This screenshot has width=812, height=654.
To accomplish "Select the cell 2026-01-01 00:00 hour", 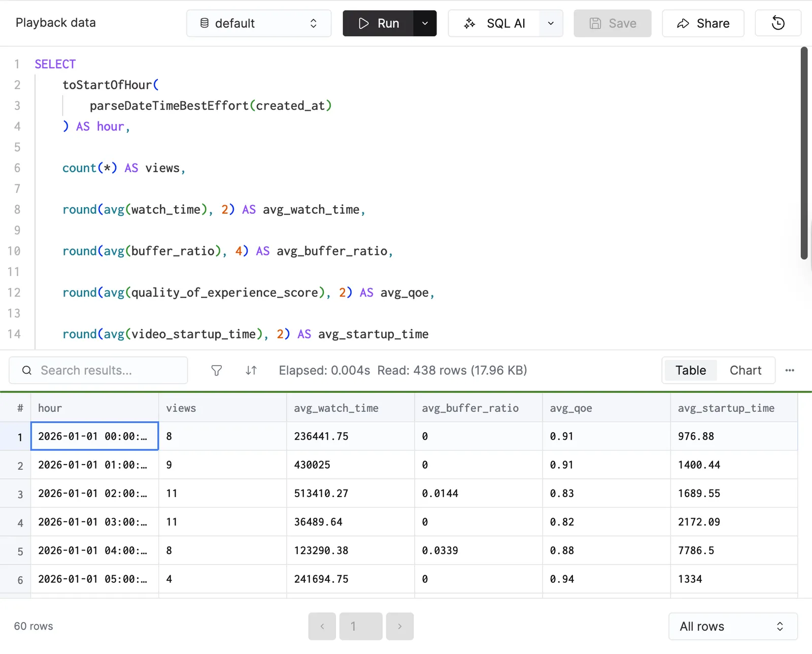I will click(95, 436).
